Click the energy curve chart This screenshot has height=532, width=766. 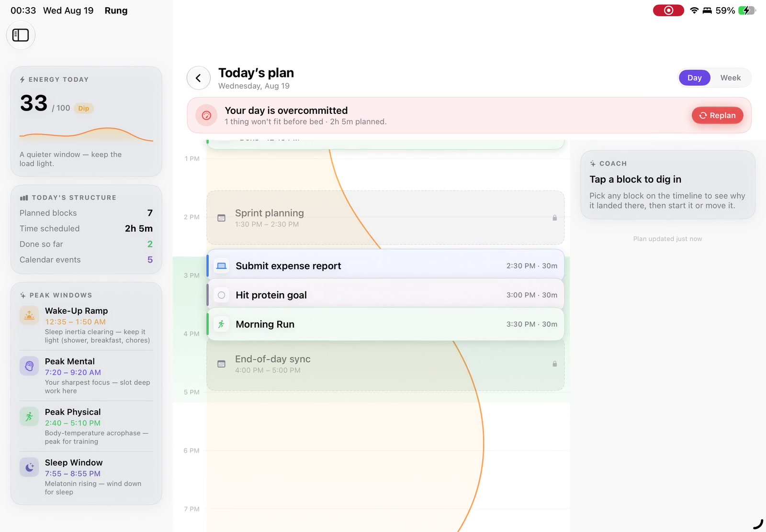(86, 134)
